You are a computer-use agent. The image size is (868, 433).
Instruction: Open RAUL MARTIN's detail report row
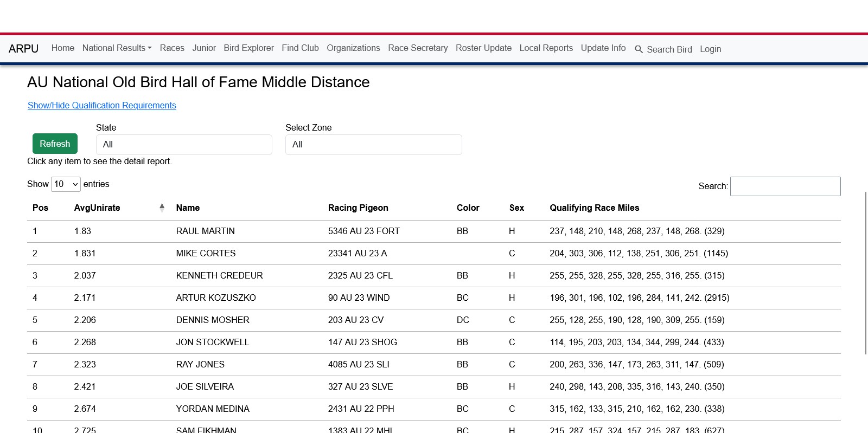tap(205, 231)
